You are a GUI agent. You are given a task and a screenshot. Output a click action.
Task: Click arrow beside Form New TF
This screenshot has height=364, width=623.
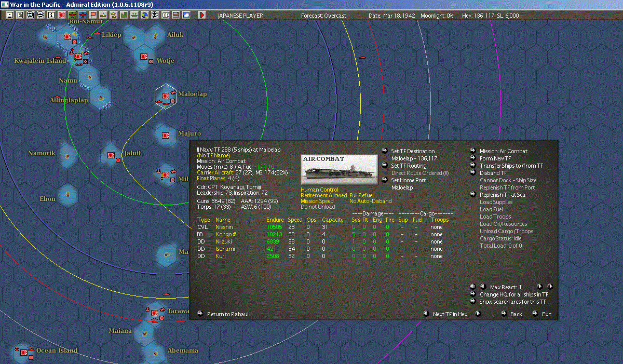[473, 158]
